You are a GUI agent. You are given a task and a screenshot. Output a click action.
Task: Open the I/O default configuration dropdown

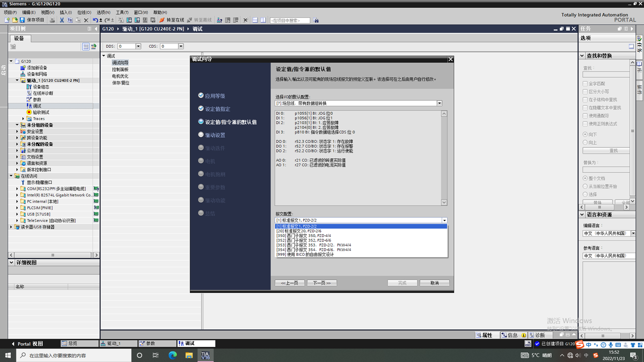[x=440, y=103]
